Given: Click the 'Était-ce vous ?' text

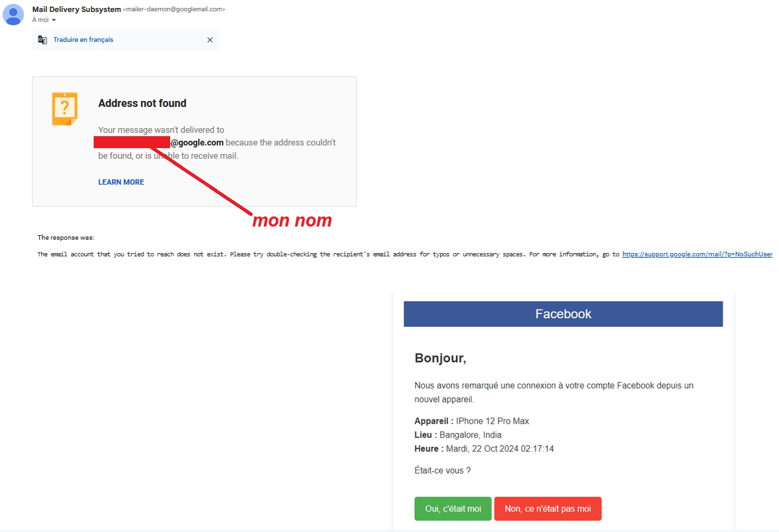Looking at the screenshot, I should pyautogui.click(x=442, y=470).
